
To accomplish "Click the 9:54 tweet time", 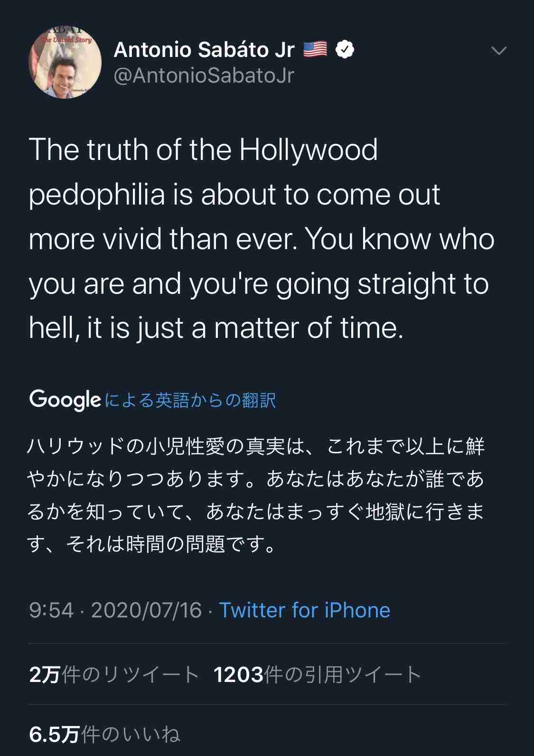I will tap(51, 610).
